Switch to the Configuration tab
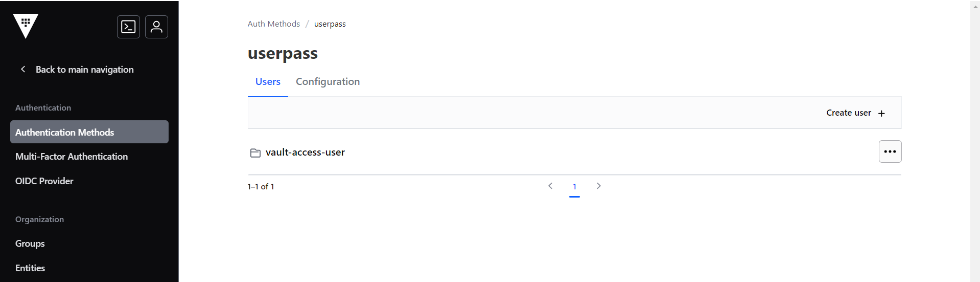This screenshot has height=282, width=980. click(328, 82)
